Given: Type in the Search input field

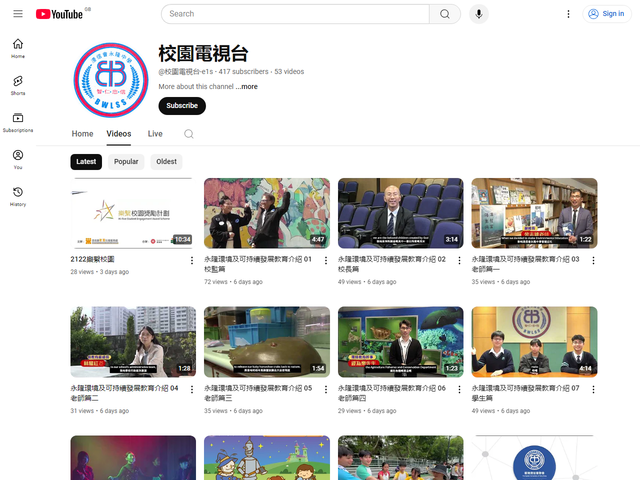Looking at the screenshot, I should (x=295, y=14).
